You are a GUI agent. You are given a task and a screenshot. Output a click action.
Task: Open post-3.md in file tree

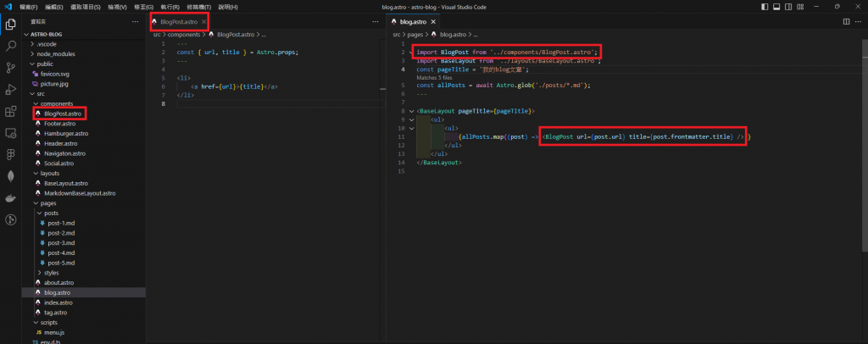61,243
